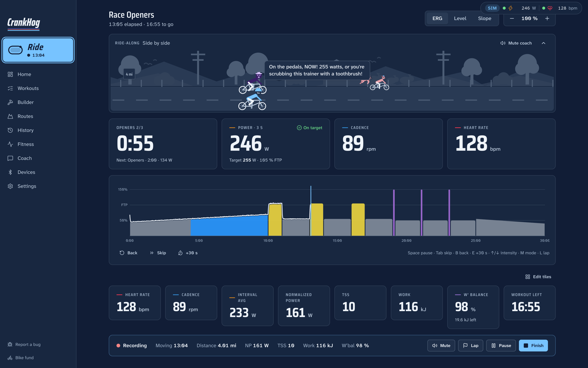The width and height of the screenshot is (588, 368).
Task: Click the Routes mountain icon
Action: 10,116
